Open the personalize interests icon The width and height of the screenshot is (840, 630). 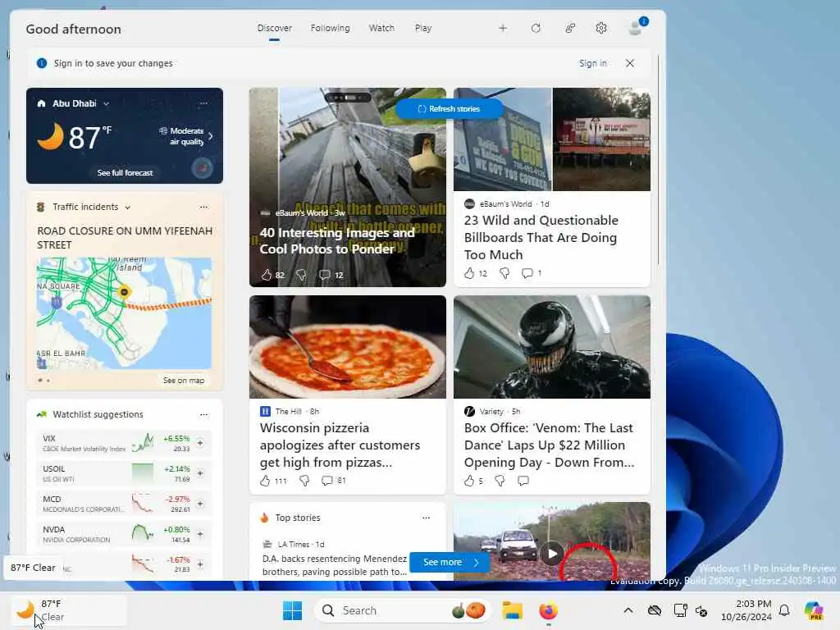(x=570, y=28)
